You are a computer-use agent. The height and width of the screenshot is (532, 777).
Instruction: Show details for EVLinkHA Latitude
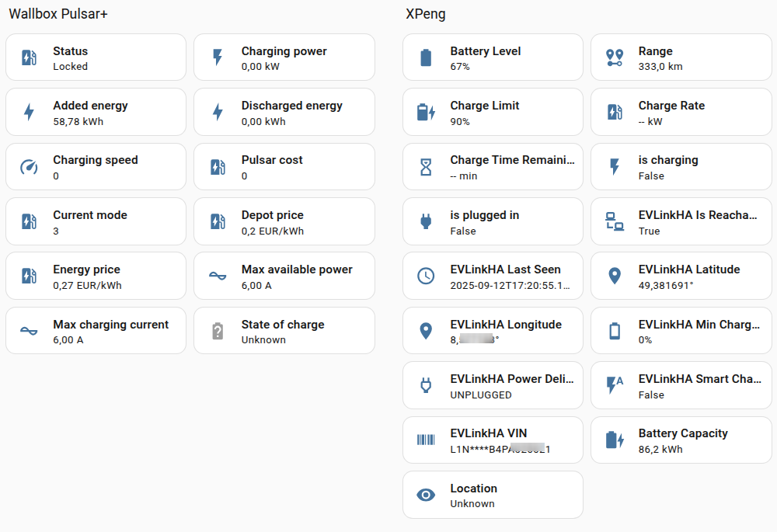(x=681, y=276)
